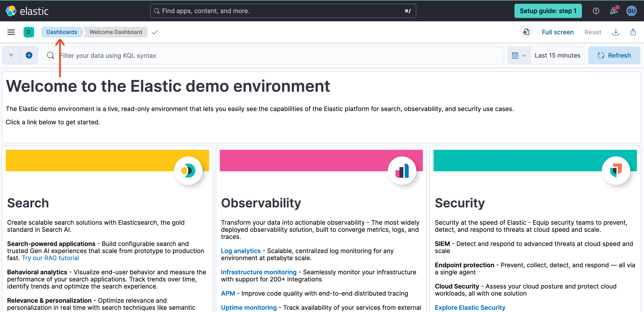This screenshot has height=312, width=644.
Task: Toggle Full screen mode
Action: coord(558,32)
